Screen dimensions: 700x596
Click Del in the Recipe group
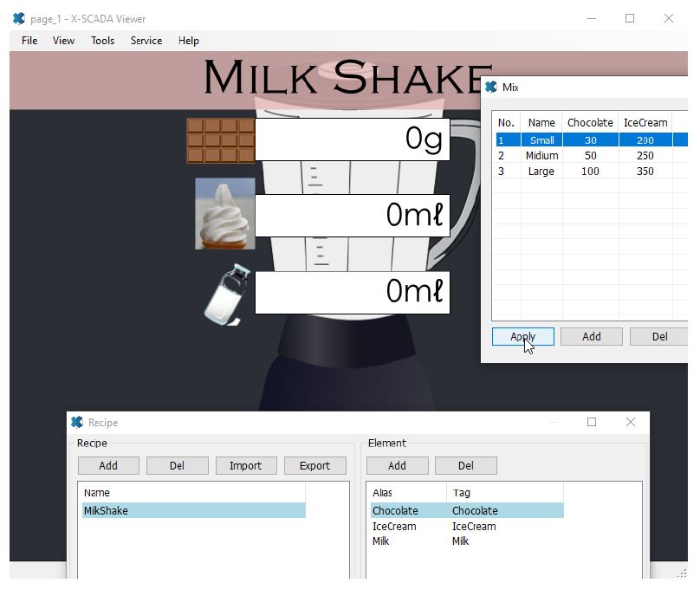pyautogui.click(x=178, y=466)
